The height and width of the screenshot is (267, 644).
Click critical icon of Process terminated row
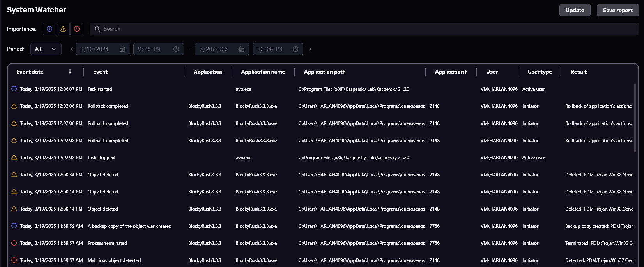click(x=14, y=243)
